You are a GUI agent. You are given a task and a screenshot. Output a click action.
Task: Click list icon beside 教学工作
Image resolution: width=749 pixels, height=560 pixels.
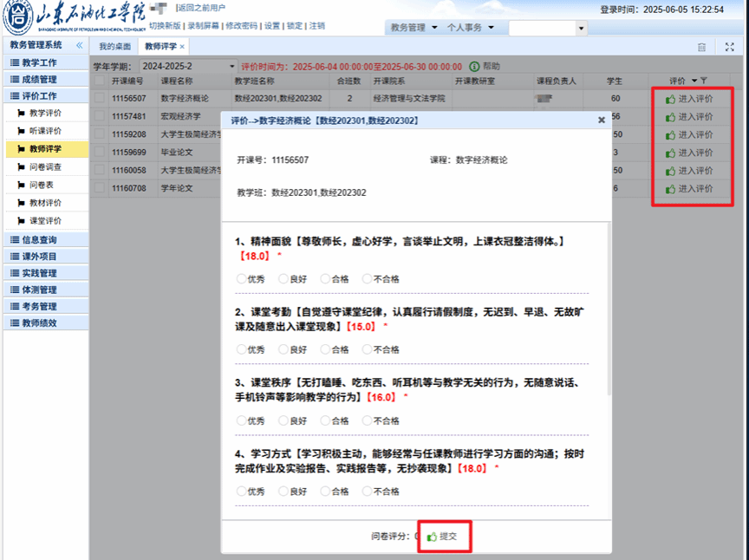(15, 62)
